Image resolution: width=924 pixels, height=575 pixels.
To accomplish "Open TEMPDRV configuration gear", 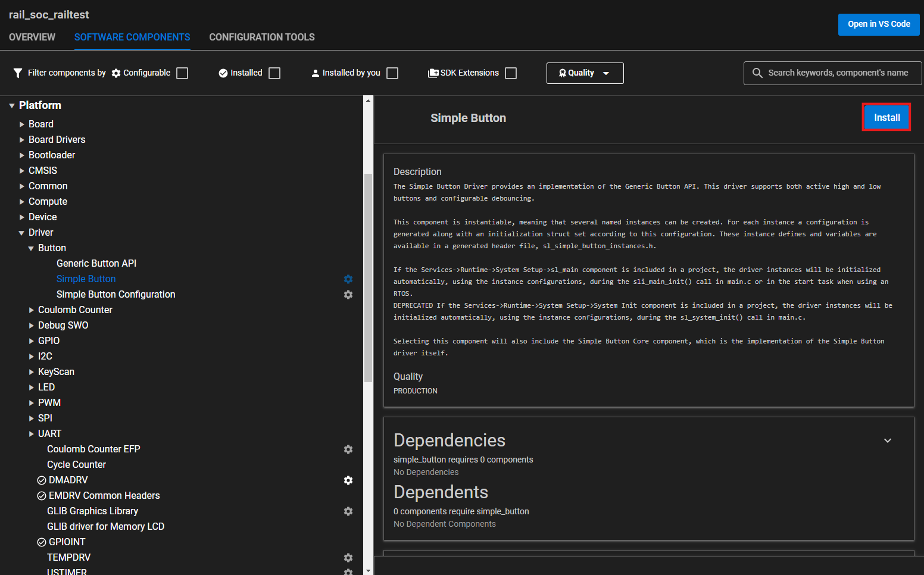I will (348, 557).
